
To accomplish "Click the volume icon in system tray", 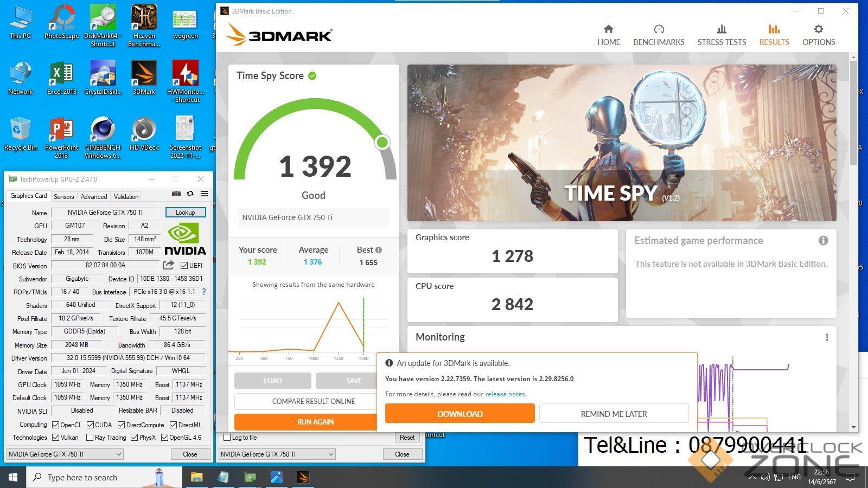I will click(765, 477).
